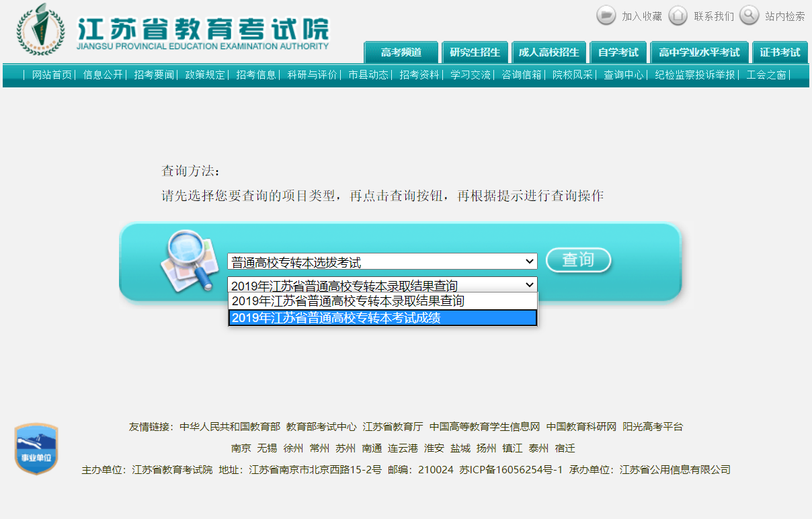Open 政策规定 in navigation bar
The image size is (812, 519).
(x=205, y=75)
